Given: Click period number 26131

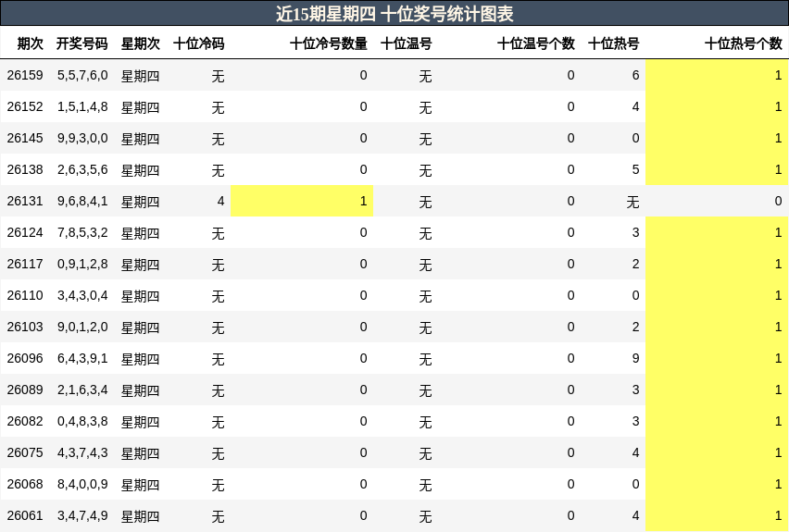Looking at the screenshot, I should click(x=25, y=201).
